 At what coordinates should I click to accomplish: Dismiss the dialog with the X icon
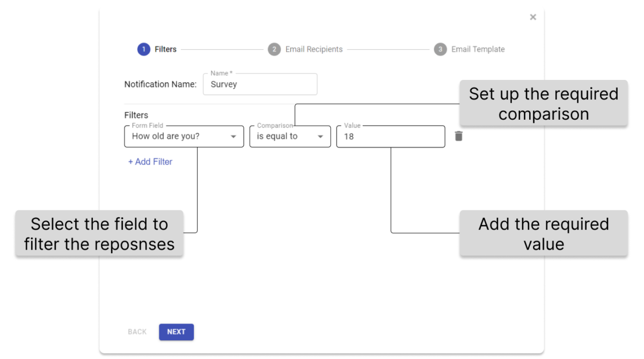click(x=532, y=17)
